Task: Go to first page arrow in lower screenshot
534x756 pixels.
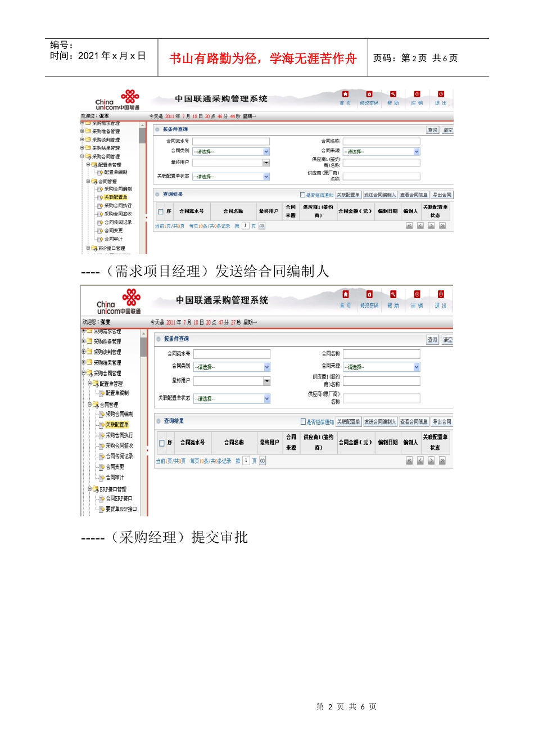Action: 409,461
